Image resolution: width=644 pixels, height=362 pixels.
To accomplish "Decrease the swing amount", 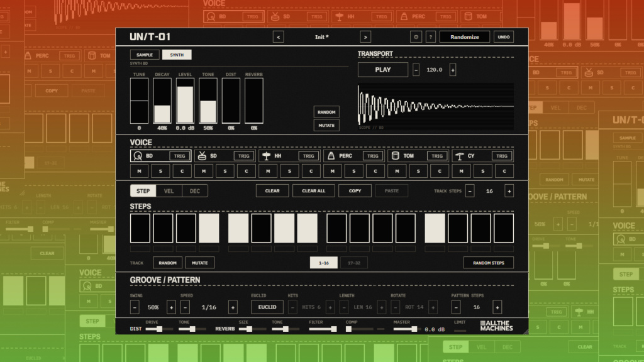I will click(x=135, y=307).
